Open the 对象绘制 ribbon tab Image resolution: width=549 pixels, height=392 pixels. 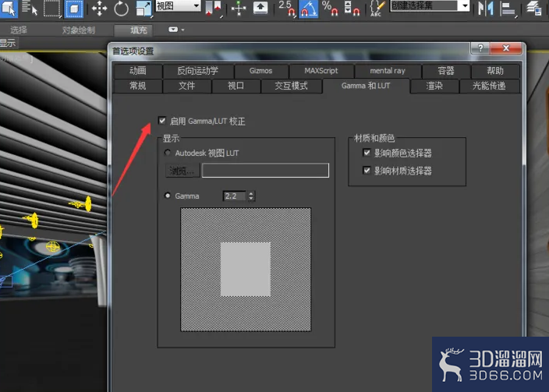pyautogui.click(x=79, y=30)
